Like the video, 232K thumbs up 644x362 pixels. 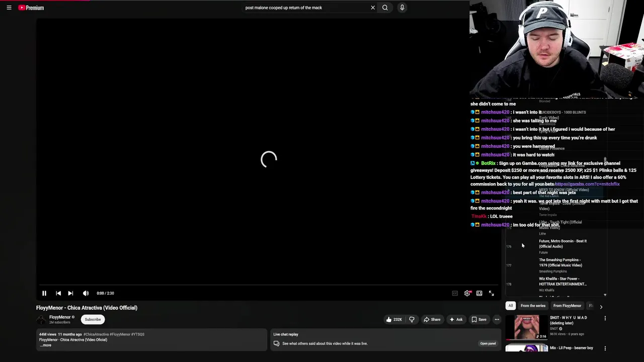(x=394, y=319)
